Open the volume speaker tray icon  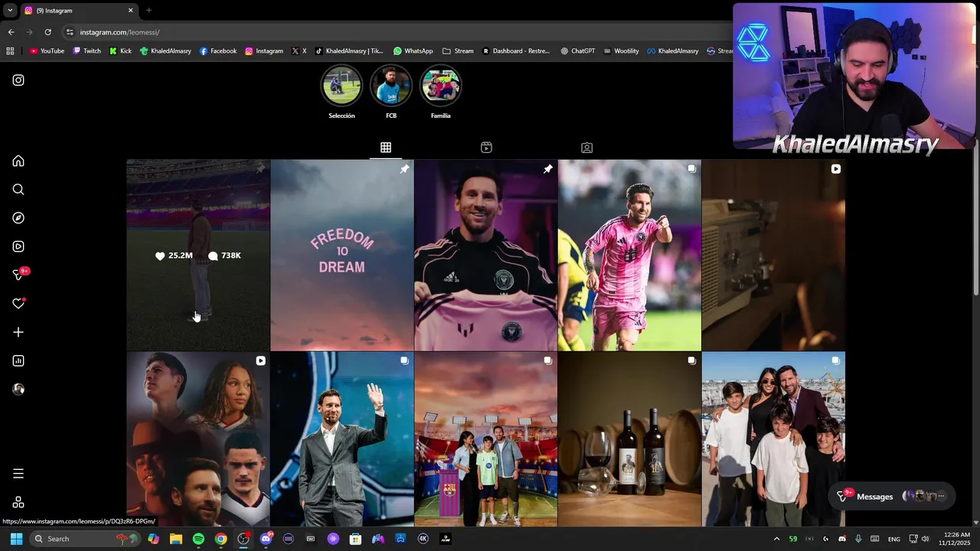coord(925,539)
